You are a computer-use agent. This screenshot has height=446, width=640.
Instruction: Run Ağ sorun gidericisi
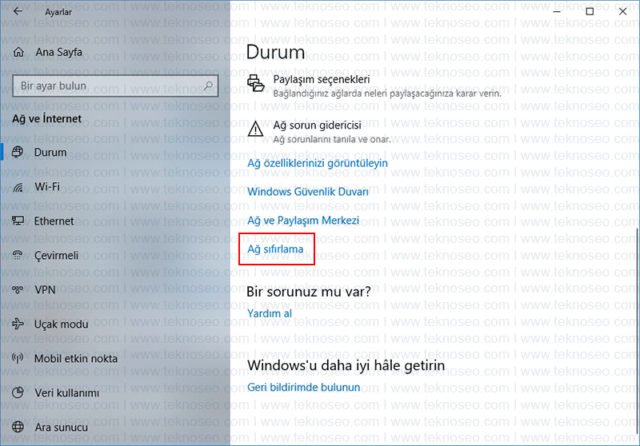[x=317, y=125]
